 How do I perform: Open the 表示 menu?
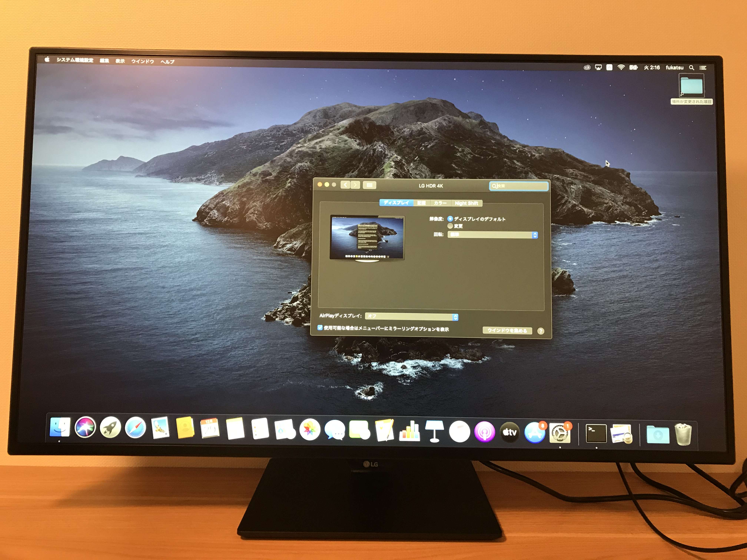[x=120, y=61]
